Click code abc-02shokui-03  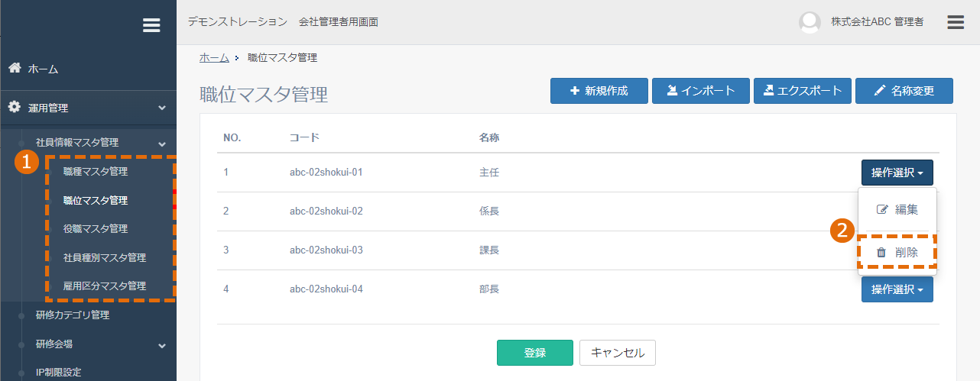(x=326, y=250)
